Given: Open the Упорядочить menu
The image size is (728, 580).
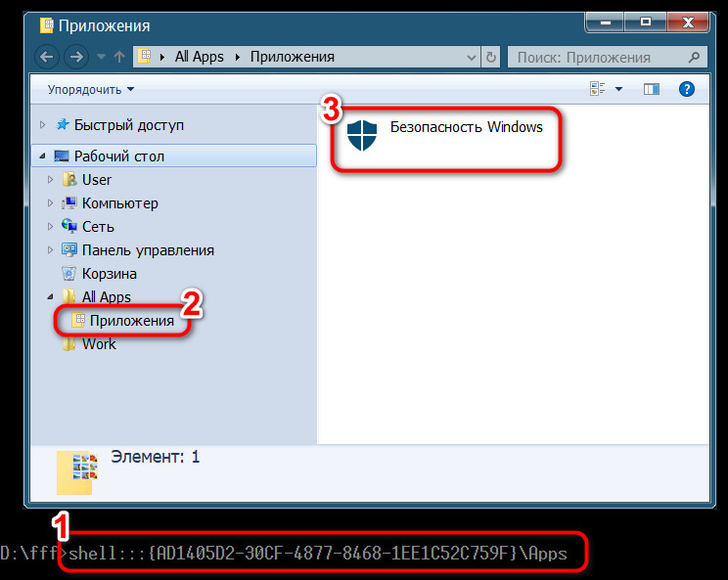Looking at the screenshot, I should tap(90, 89).
